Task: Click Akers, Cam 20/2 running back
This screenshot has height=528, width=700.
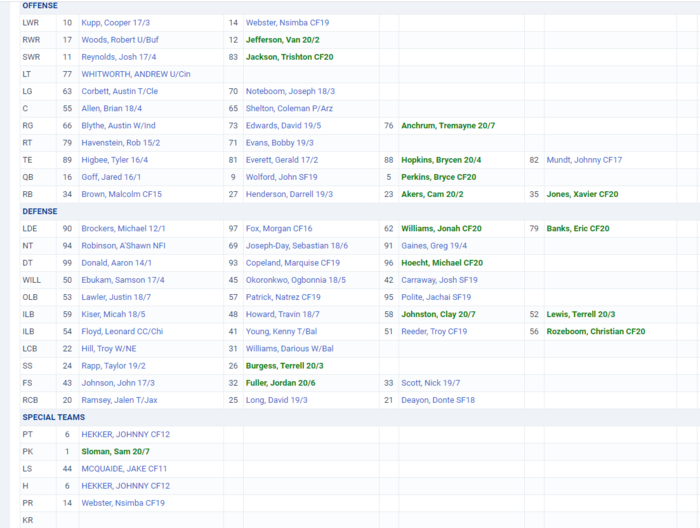Action: 432,194
